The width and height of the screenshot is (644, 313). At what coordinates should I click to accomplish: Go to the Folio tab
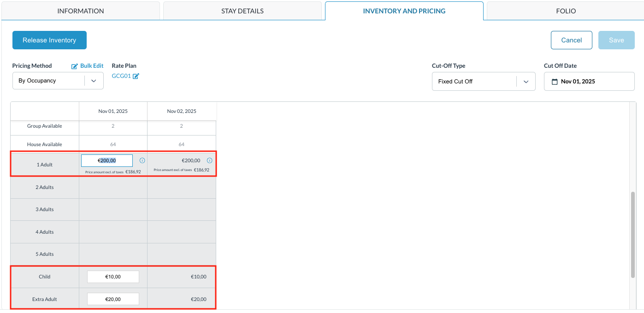[x=566, y=11]
